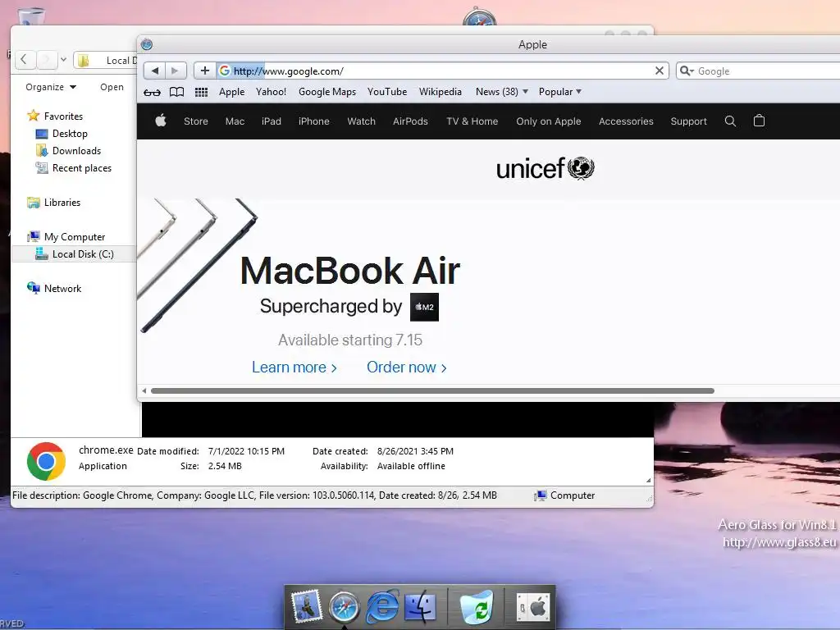Click the 'Available offline' value in details pane
Image resolution: width=840 pixels, height=630 pixels.
point(411,466)
